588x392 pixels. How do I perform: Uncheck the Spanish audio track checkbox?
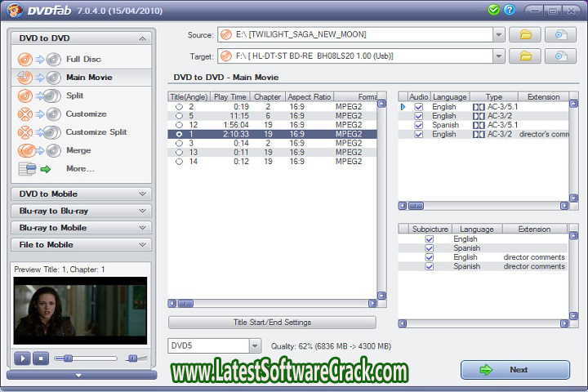pos(419,125)
